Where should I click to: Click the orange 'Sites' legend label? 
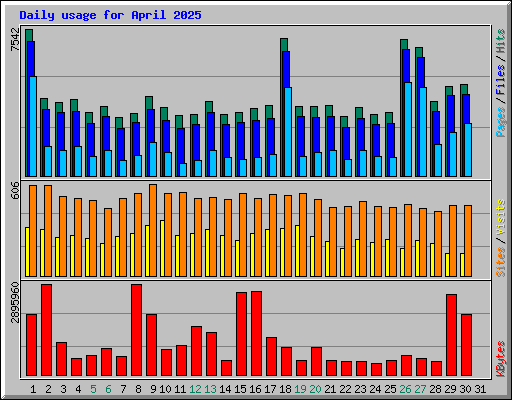point(500,262)
